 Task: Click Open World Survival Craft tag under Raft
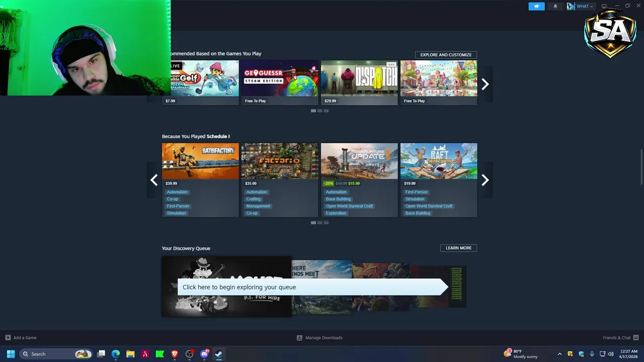click(x=429, y=206)
